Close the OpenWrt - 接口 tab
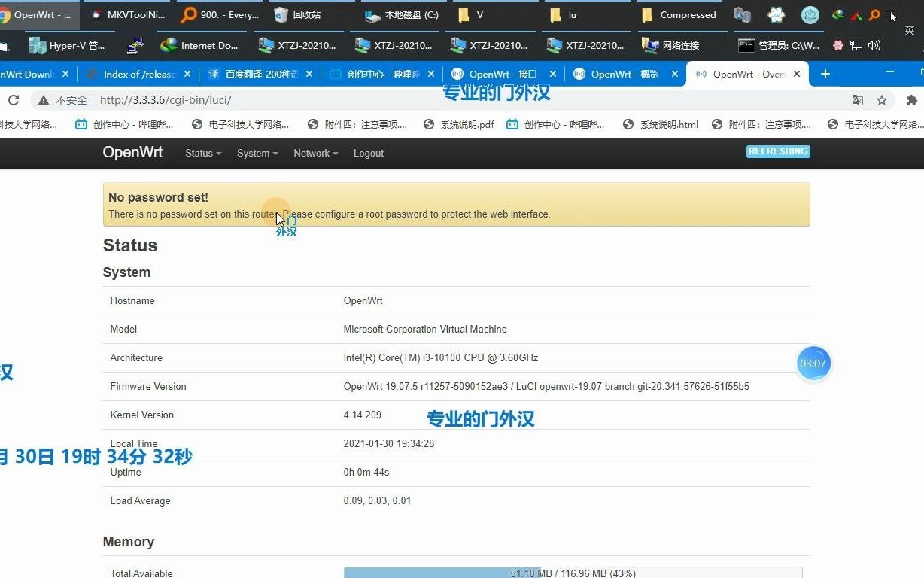 (552, 74)
